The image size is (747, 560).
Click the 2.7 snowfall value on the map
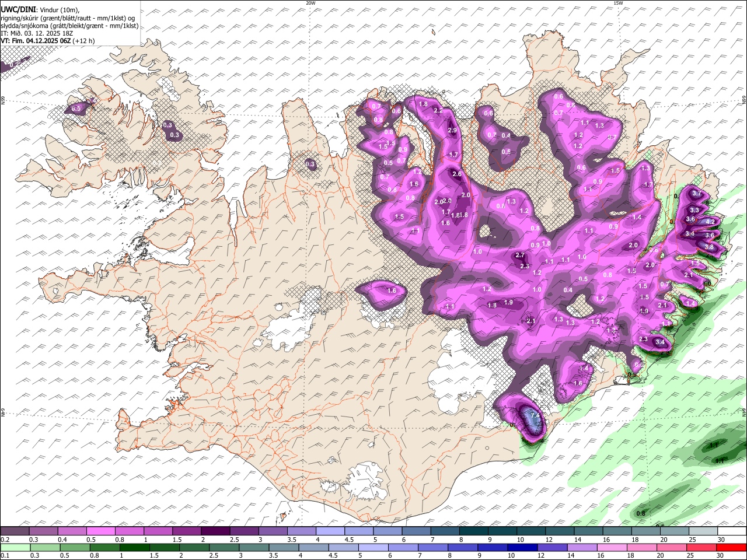[521, 256]
